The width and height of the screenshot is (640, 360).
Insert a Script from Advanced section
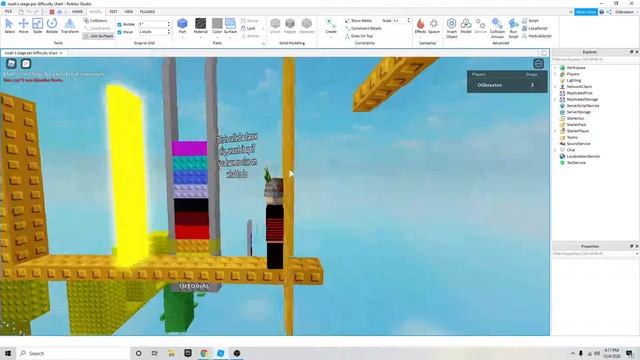pos(530,20)
